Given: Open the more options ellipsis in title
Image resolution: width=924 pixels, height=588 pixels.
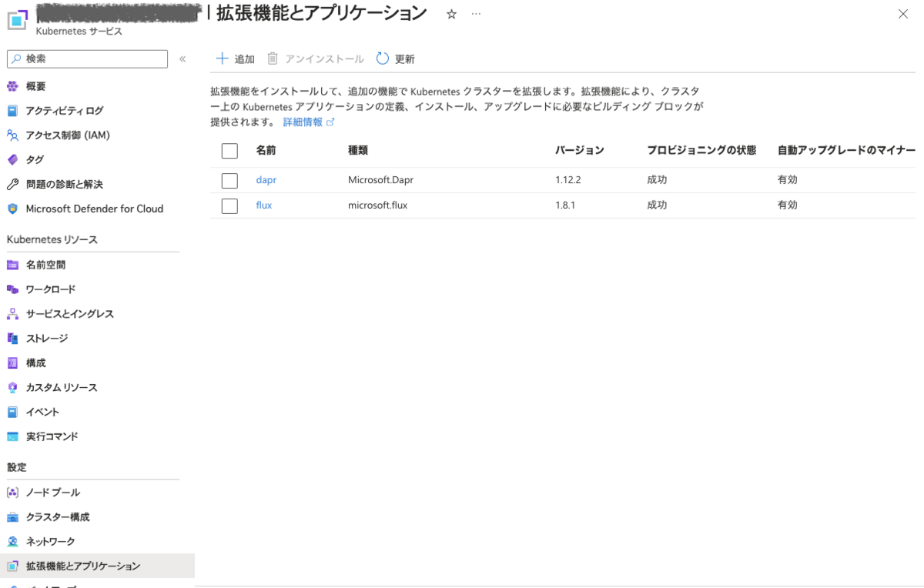Looking at the screenshot, I should (476, 15).
